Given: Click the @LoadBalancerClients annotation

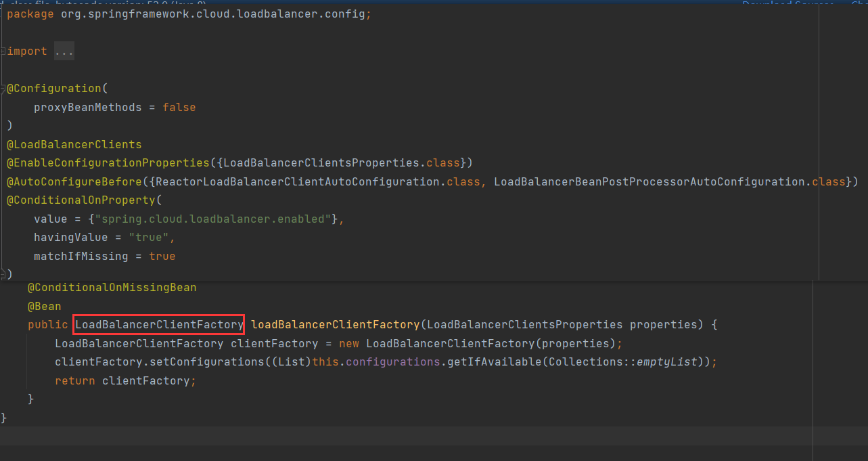Looking at the screenshot, I should pos(74,144).
